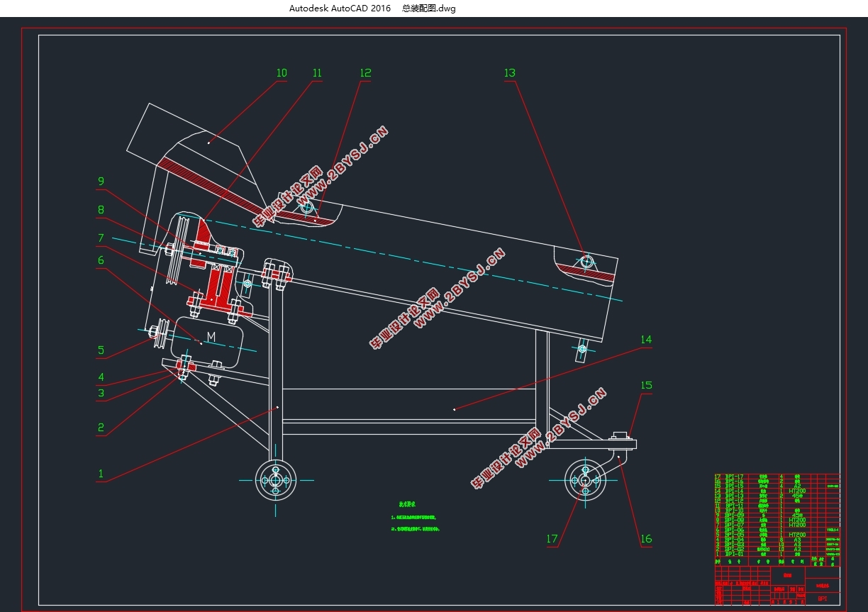The height and width of the screenshot is (612, 868).
Task: Click the 'BPI' drawing number in title block
Action: pyautogui.click(x=823, y=599)
